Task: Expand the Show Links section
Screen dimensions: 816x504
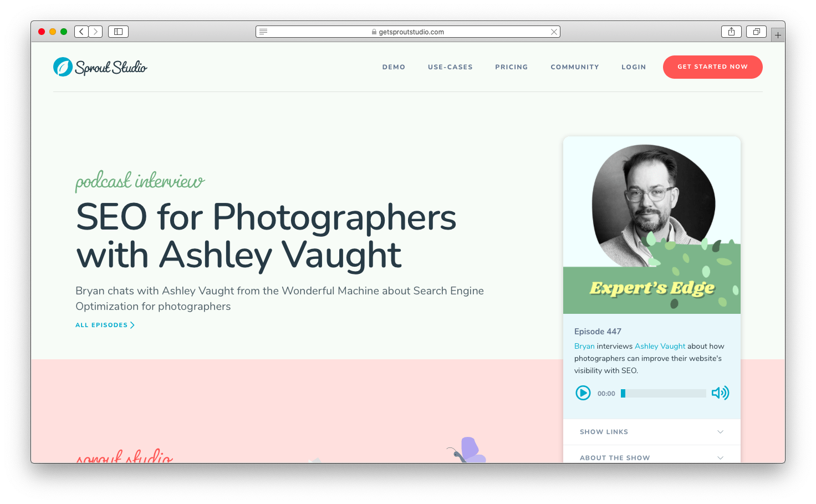Action: pos(652,432)
